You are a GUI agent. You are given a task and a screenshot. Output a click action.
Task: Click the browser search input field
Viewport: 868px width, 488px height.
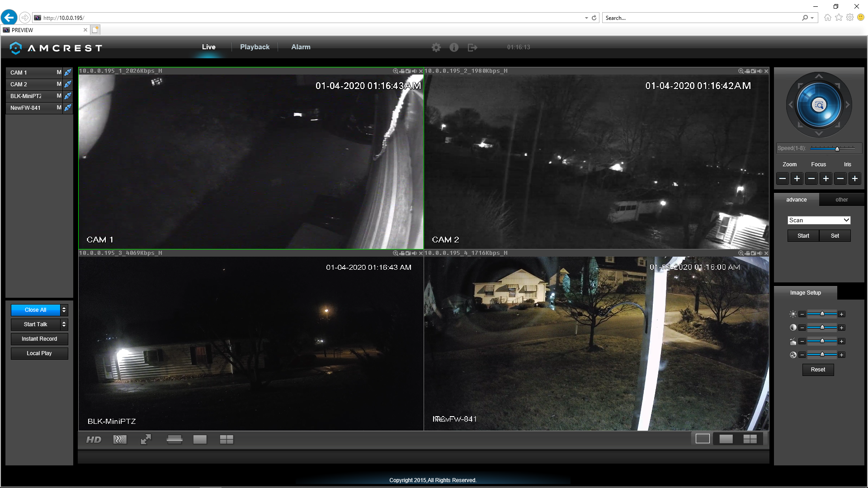click(x=702, y=18)
